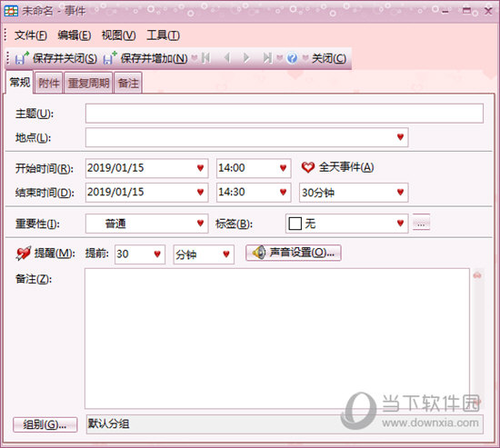Screen dimensions: 500x448
Task: Toggle the reminder (提醒) heart-arrow checkbox
Action: pos(24,254)
